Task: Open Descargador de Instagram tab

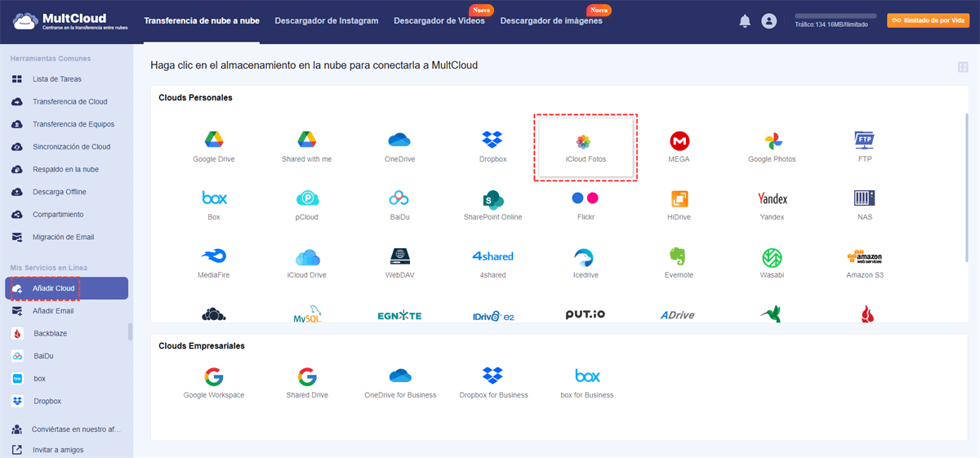Action: [x=327, y=20]
